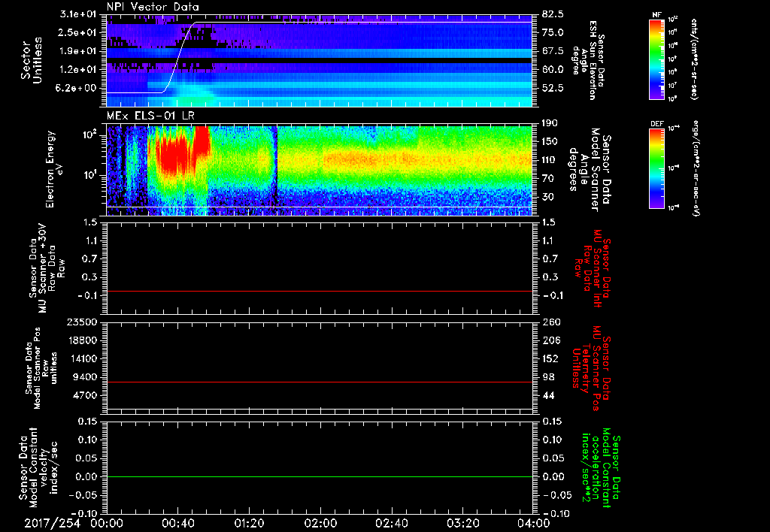
Task: Click the '98' telemetry tick value
Action: [x=547, y=377]
